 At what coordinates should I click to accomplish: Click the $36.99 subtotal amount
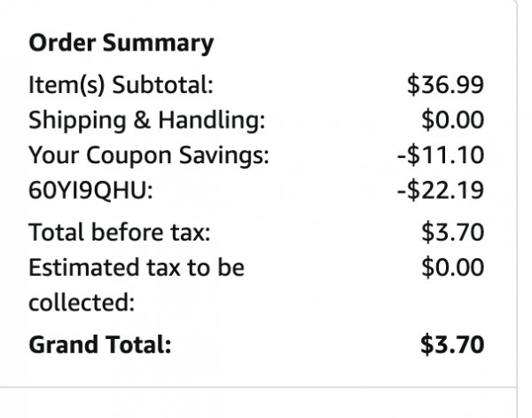pos(445,85)
